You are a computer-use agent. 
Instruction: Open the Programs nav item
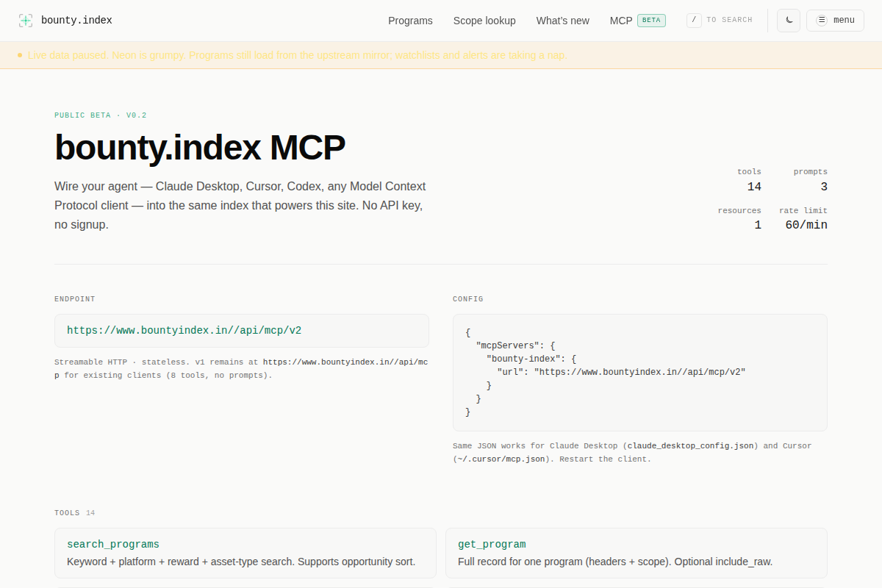pyautogui.click(x=410, y=21)
